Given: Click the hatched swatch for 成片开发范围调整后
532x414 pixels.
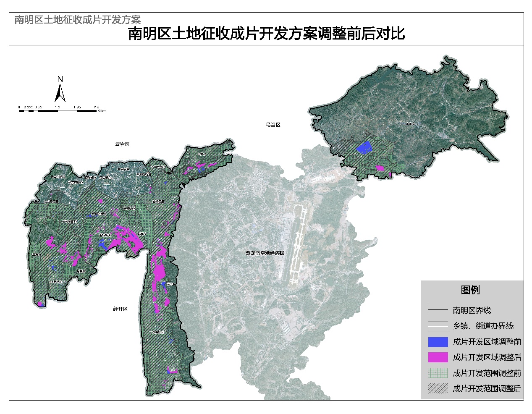Looking at the screenshot, I should pyautogui.click(x=438, y=388).
